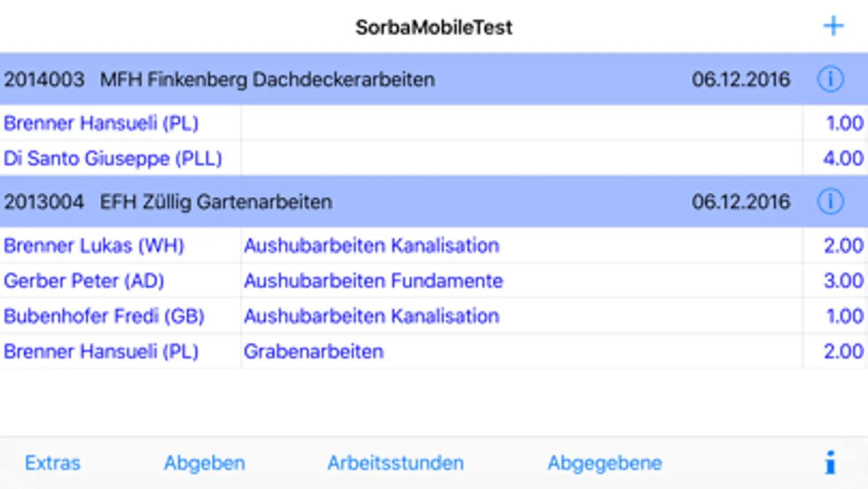Click the Grabenarbeiten task description
Viewport: 868px width, 489px height.
point(314,352)
